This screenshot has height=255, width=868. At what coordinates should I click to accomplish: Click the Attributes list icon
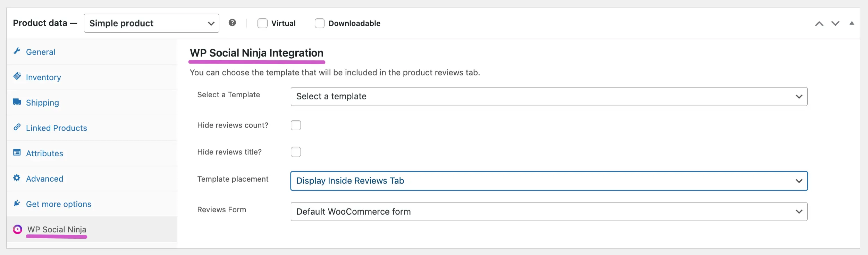(17, 153)
